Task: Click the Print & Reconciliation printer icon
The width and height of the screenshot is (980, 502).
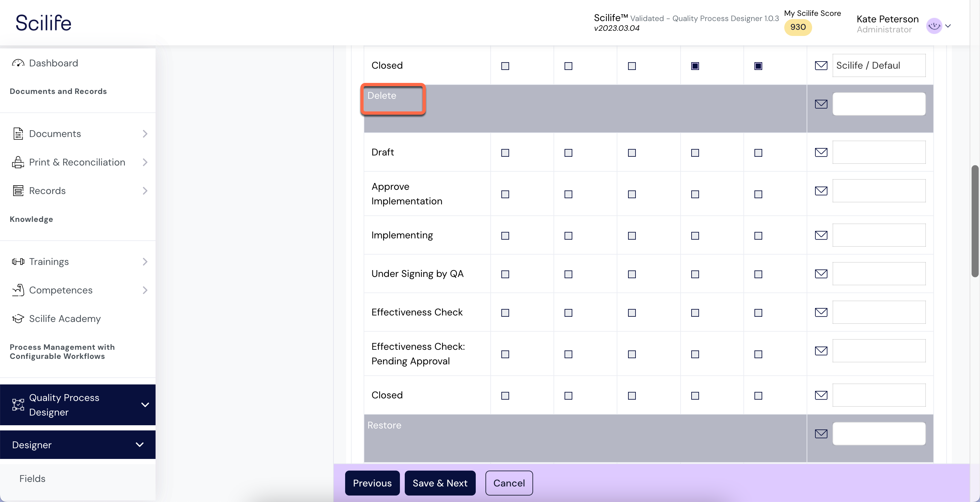Action: click(18, 162)
